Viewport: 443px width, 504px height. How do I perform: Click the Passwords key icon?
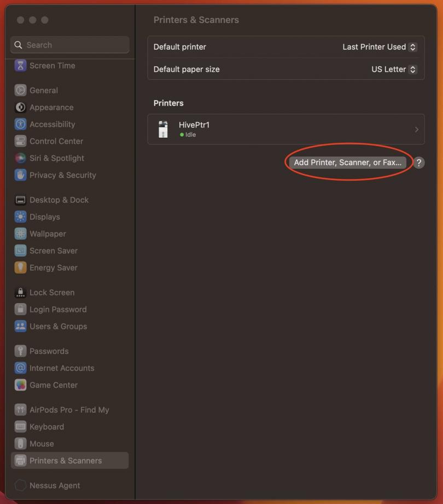[20, 351]
